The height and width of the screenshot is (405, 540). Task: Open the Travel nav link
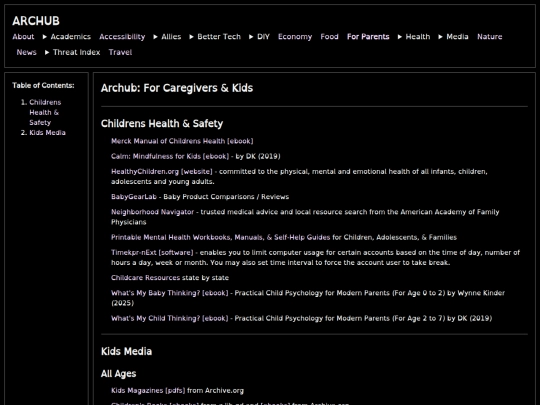(x=120, y=52)
